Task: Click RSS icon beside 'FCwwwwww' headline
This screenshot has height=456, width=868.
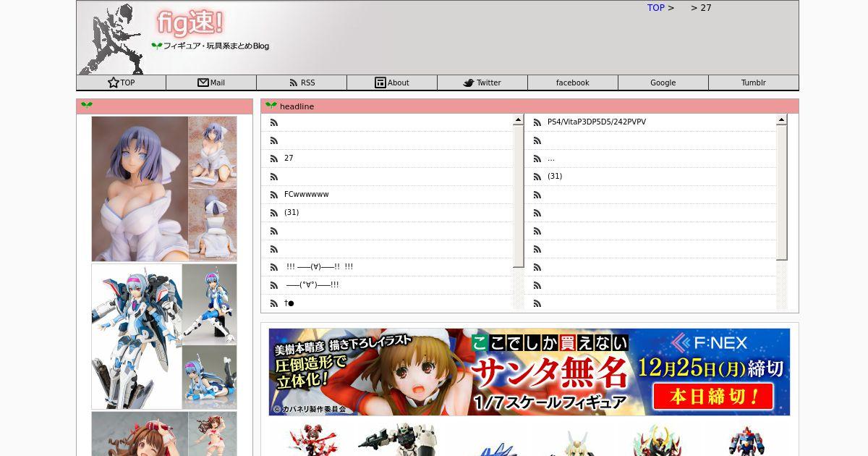Action: point(274,195)
